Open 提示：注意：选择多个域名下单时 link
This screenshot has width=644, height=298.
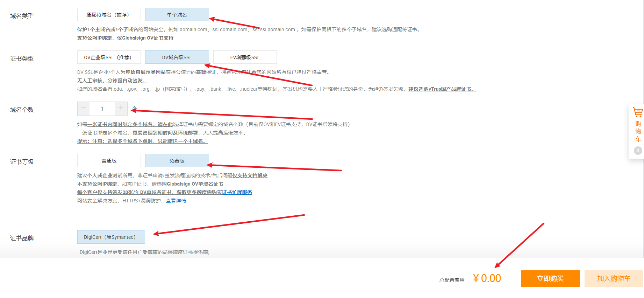click(143, 141)
